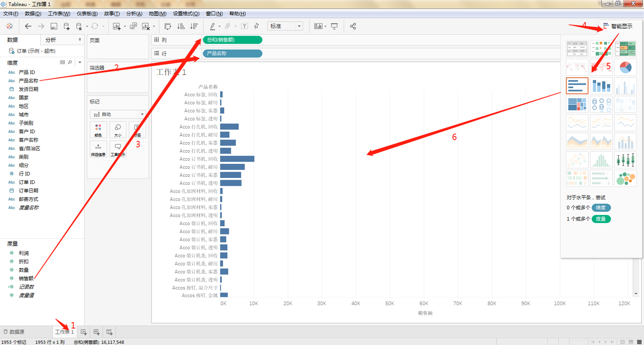Viewport: 644px width, 345px height.
Task: Expand the dimensions pane menu arrow
Action: coord(80,62)
